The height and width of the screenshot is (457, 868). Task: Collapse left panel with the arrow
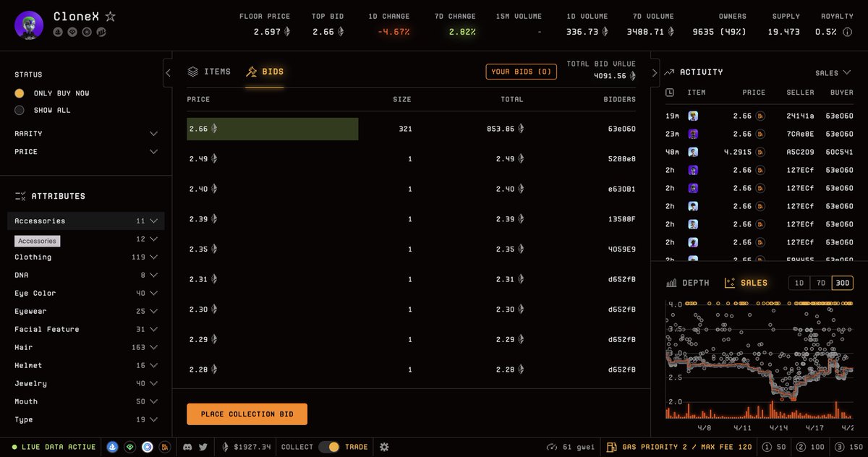pyautogui.click(x=168, y=72)
